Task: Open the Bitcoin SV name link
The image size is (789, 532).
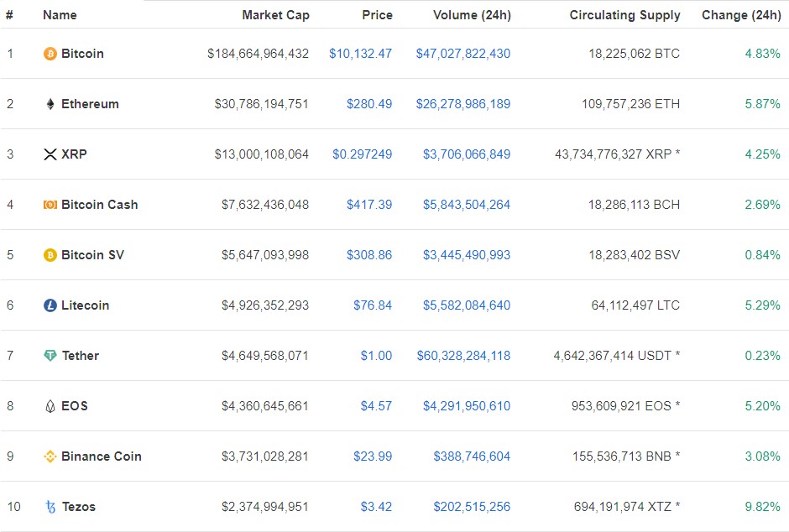Action: point(92,255)
